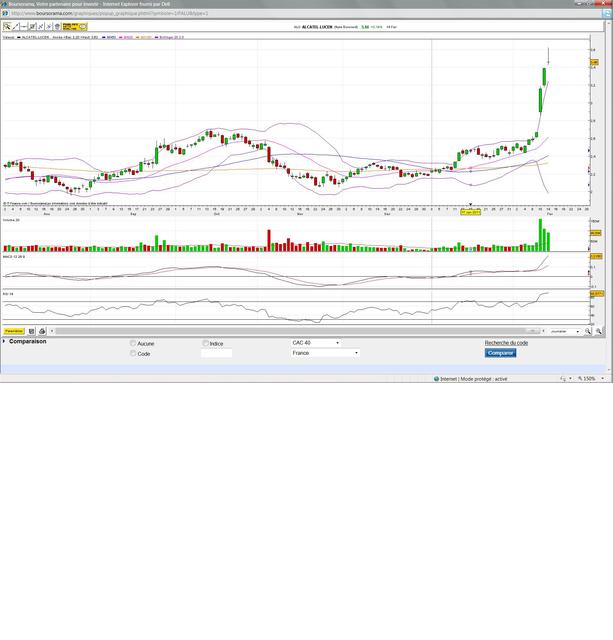Select the Indice radio button

tap(206, 343)
